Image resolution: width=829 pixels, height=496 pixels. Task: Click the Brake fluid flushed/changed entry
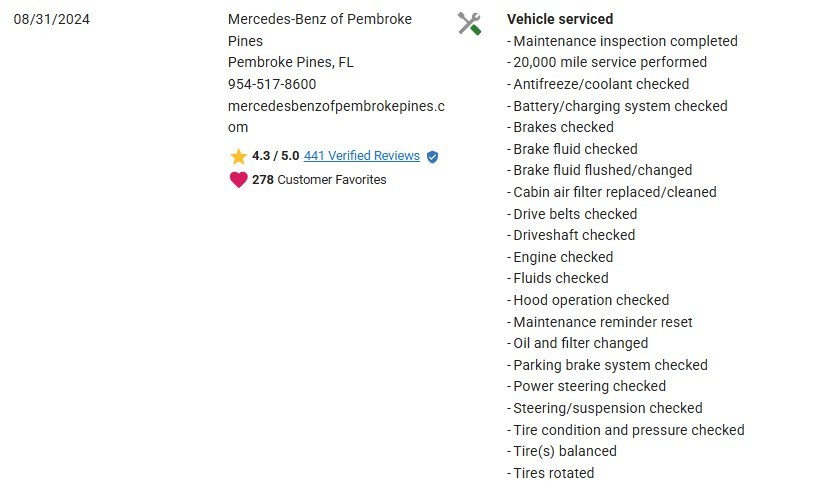[602, 170]
